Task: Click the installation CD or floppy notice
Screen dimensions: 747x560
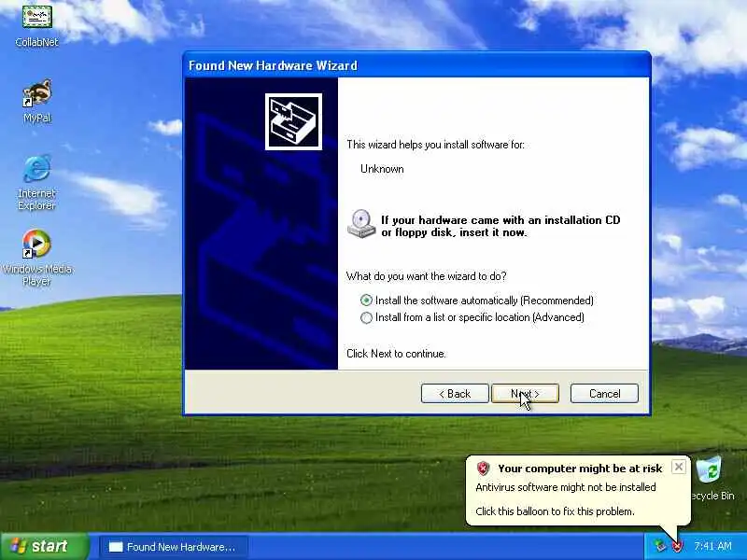Action: pos(500,226)
